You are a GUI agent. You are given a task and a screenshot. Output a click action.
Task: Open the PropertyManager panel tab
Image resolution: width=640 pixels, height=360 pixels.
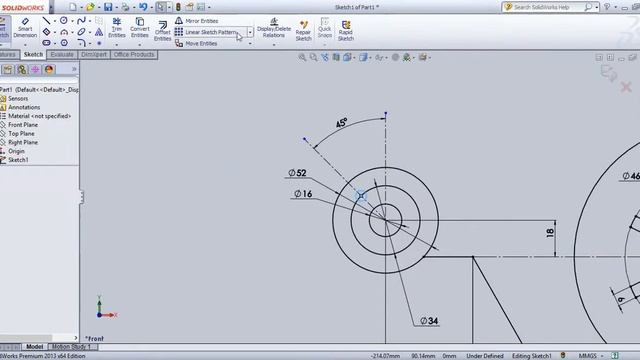[8, 70]
